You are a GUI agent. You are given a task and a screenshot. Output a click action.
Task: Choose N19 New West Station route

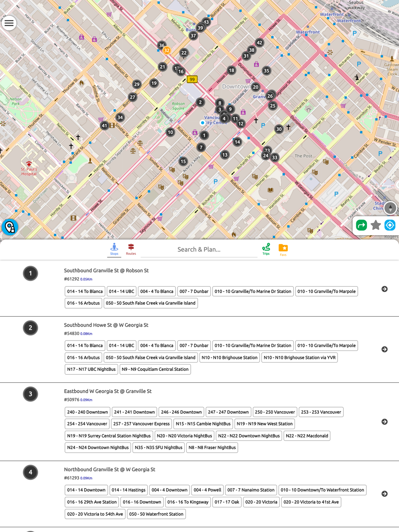point(265,424)
